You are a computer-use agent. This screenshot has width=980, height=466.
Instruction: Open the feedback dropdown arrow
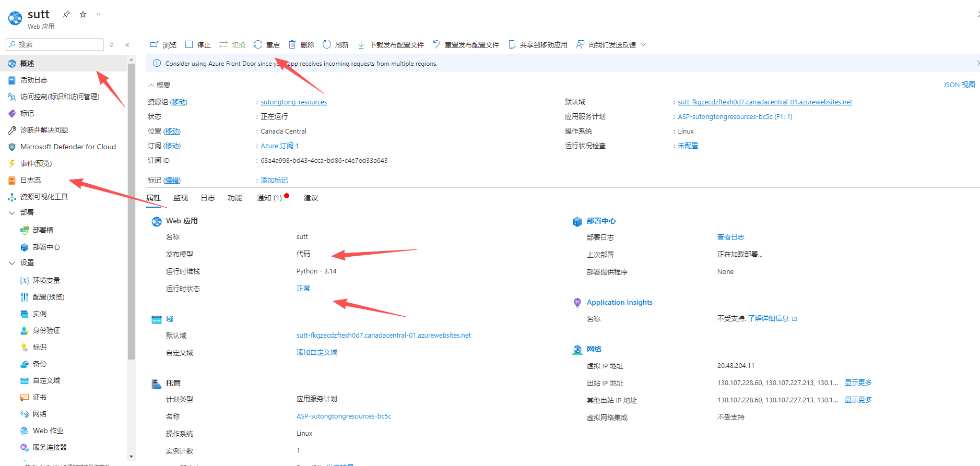(643, 45)
